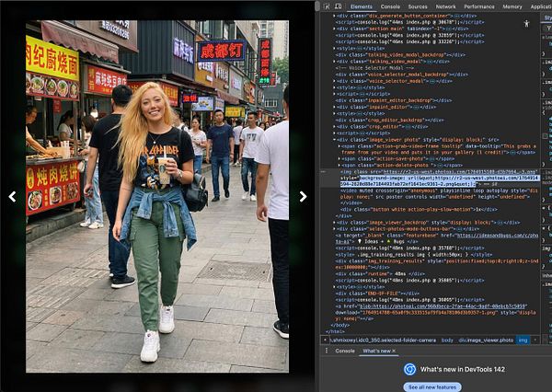
Task: Select the div.image_viewer.photo breadcrumb
Action: 486,340
